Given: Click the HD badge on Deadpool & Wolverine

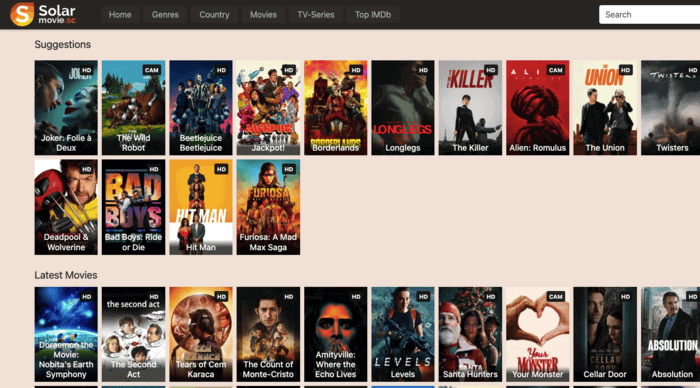Looking at the screenshot, I should (87, 169).
